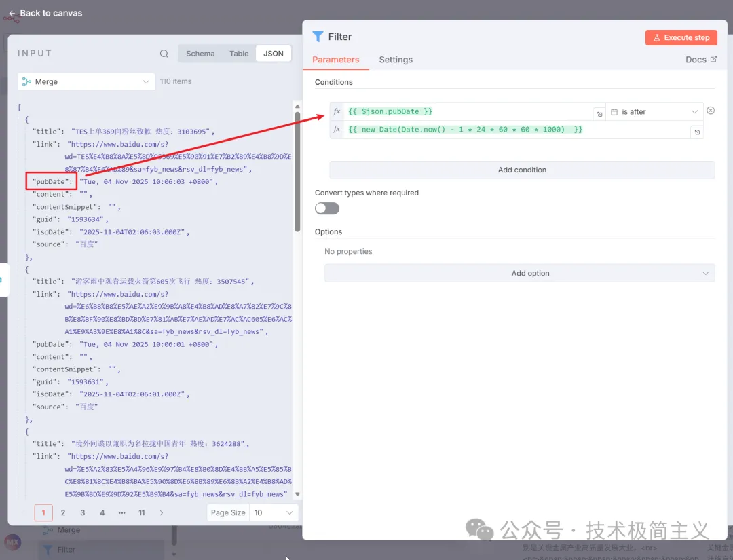The width and height of the screenshot is (733, 560).
Task: Remove the condition with the circle-x icon
Action: pos(711,111)
